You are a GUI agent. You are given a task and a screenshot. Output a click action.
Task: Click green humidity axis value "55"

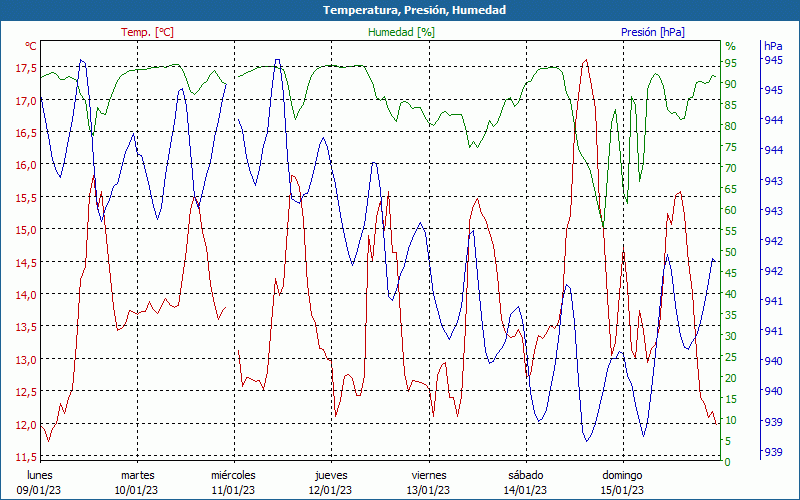tap(731, 231)
